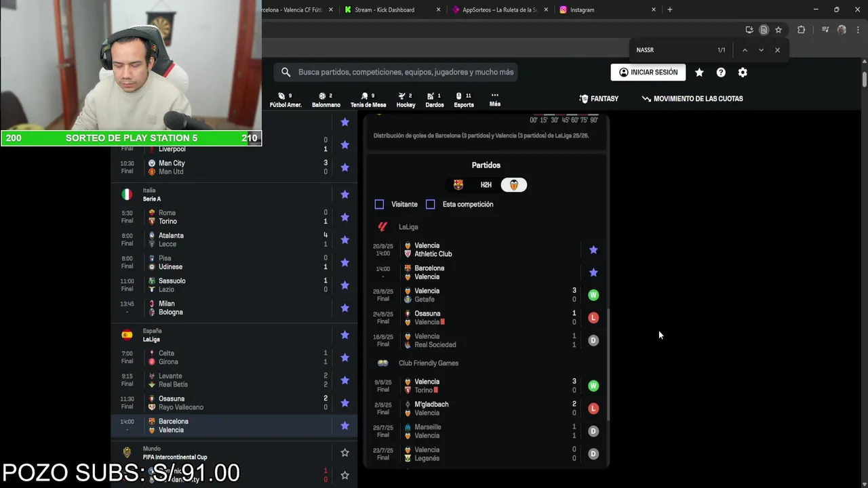Open favorites star in site header
This screenshot has height=488, width=868.
point(699,73)
